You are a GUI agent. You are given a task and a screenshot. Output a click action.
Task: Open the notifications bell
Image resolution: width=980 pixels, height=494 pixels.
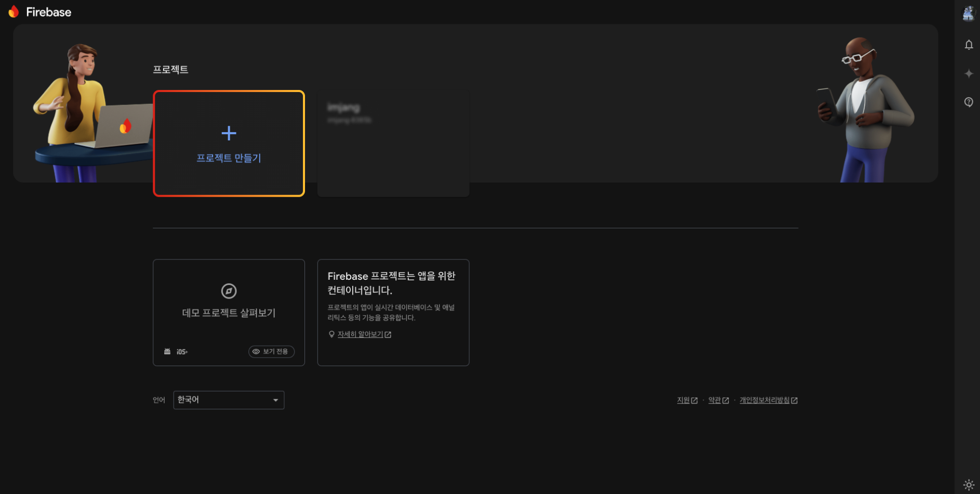969,45
